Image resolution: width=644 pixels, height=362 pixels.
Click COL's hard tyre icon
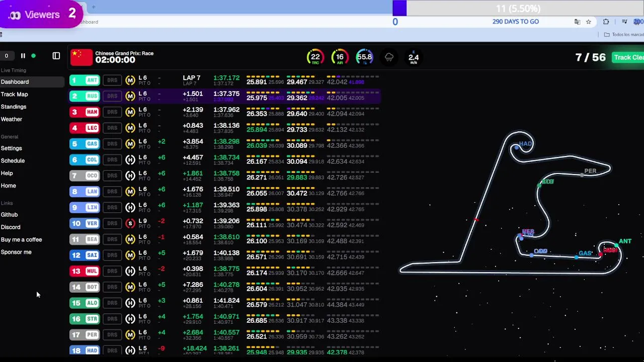(130, 160)
